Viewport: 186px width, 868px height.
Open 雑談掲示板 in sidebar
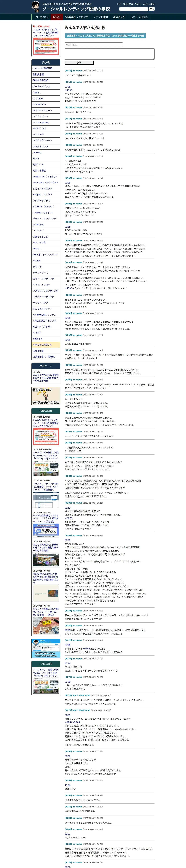coord(46,75)
